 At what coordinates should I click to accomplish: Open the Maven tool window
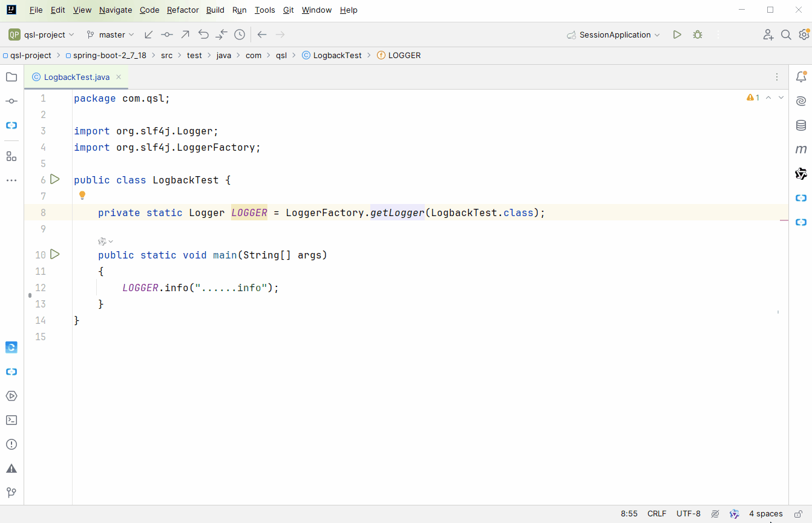click(x=801, y=150)
